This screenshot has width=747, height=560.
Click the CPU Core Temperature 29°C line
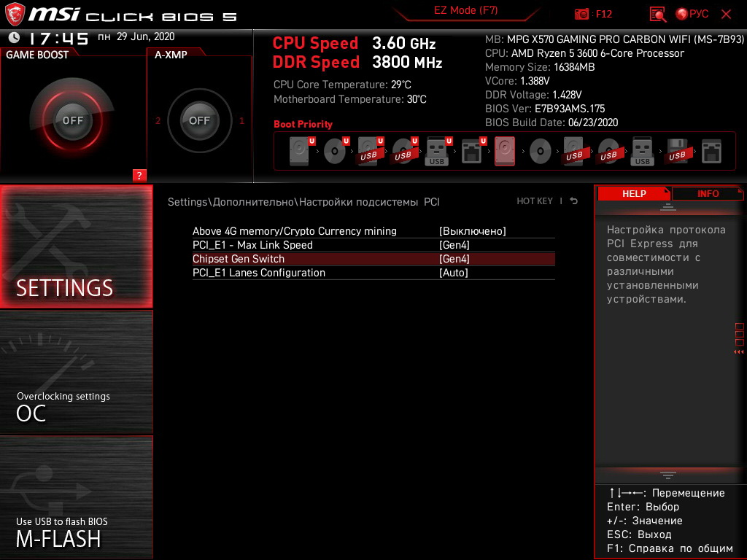[342, 85]
